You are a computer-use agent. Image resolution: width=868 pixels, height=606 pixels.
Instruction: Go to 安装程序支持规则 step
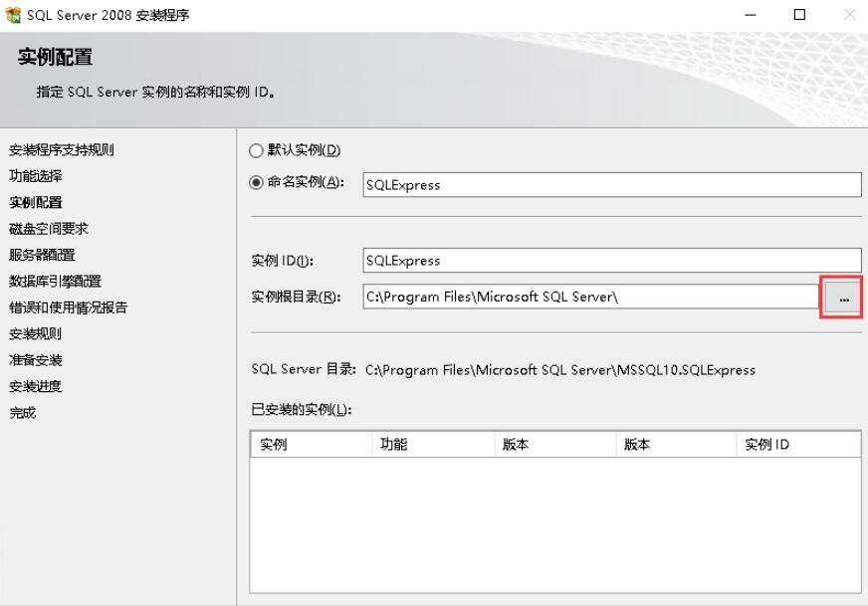[x=62, y=150]
